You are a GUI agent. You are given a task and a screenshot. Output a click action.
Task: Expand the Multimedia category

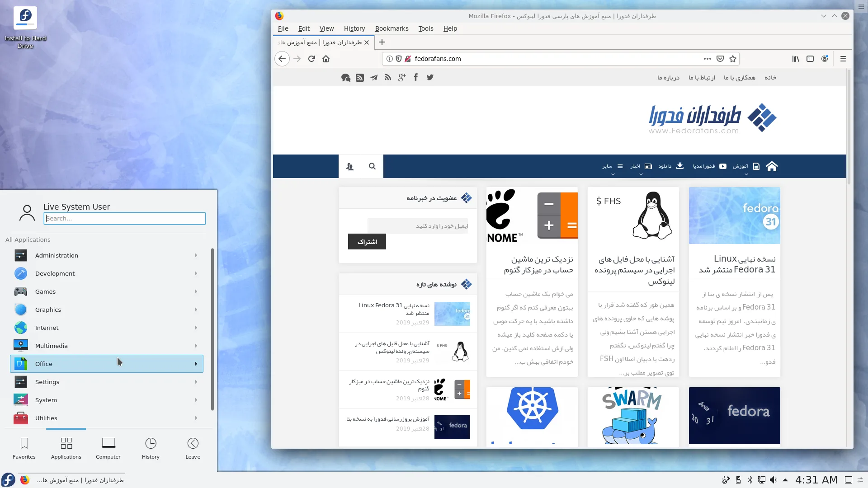click(x=107, y=346)
